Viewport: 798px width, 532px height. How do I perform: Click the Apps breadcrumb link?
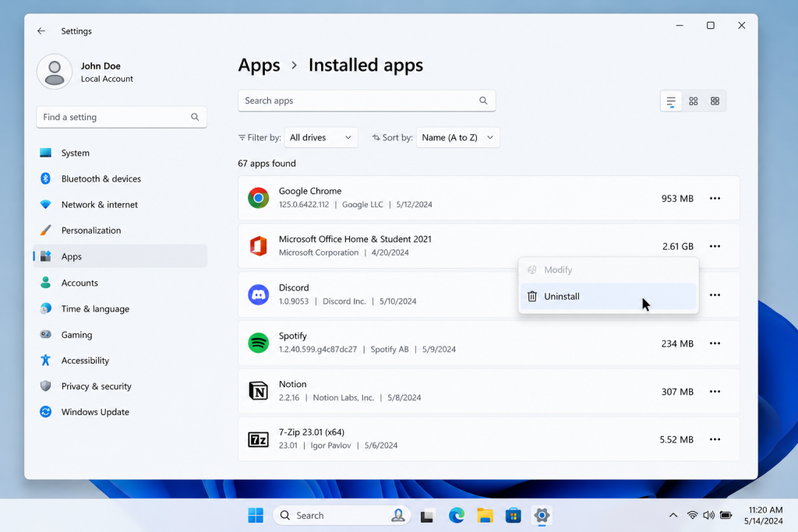click(x=259, y=65)
